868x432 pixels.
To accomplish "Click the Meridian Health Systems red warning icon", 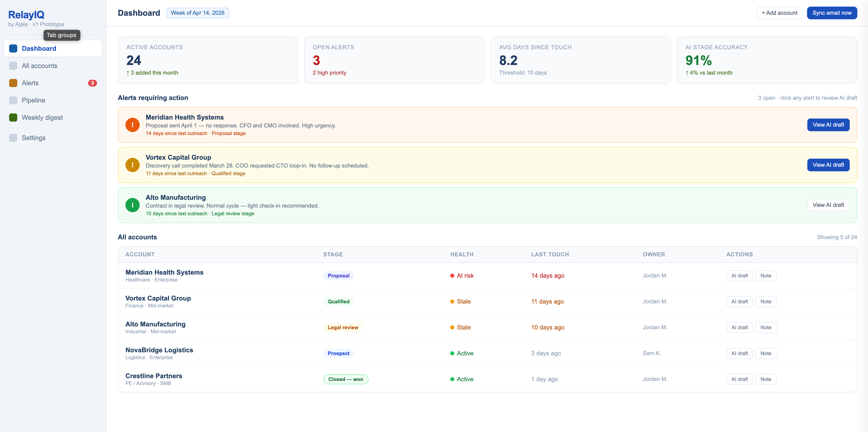I will 132,125.
